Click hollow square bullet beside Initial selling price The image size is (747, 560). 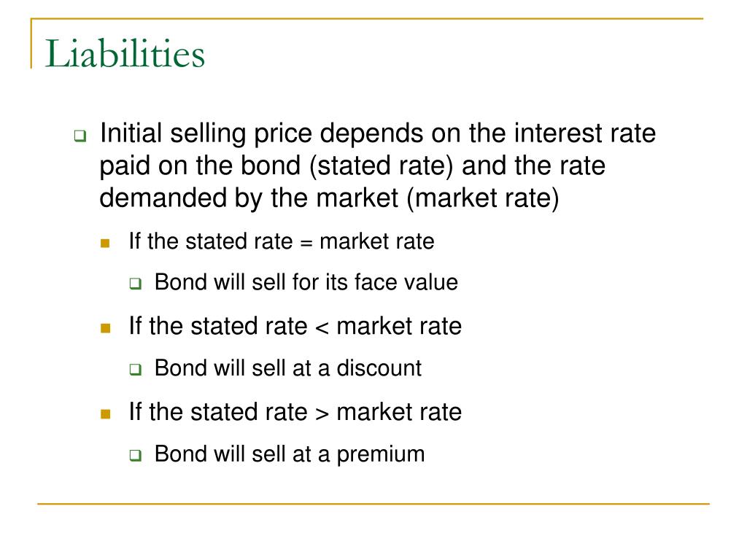point(80,136)
